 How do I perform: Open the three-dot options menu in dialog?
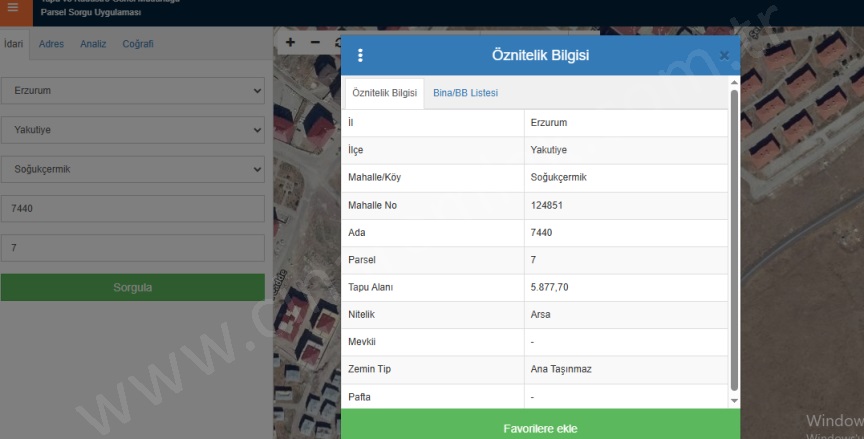coord(361,56)
